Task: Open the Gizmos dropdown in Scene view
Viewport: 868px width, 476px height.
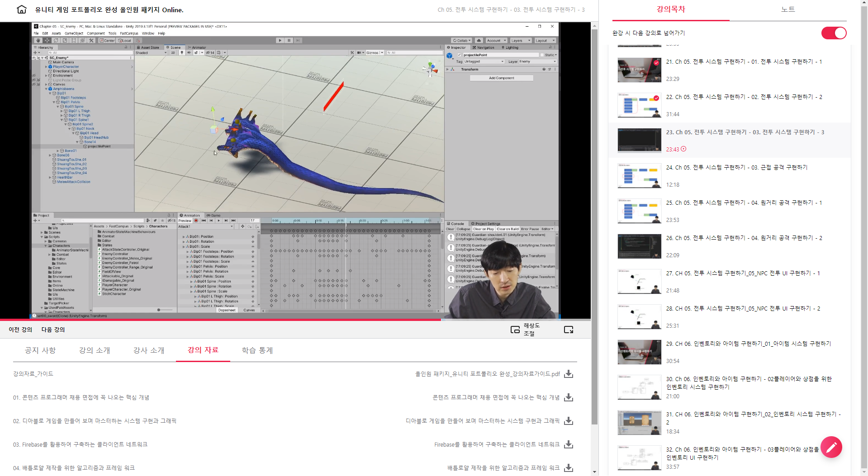Action: click(375, 52)
